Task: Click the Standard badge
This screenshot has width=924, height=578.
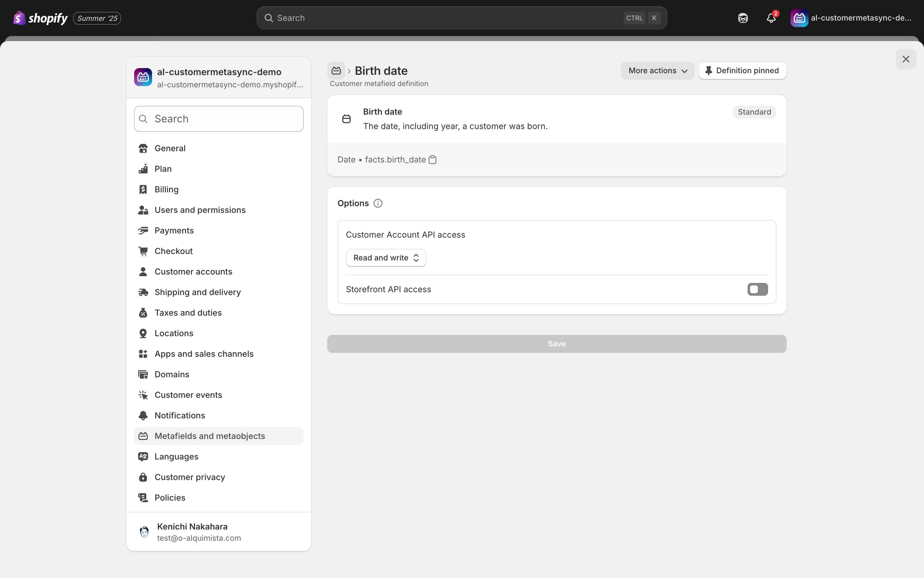Action: 754,112
